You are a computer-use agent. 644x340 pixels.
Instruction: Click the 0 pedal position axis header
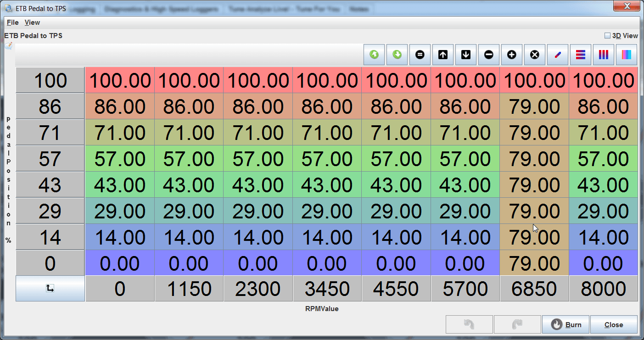pos(50,263)
